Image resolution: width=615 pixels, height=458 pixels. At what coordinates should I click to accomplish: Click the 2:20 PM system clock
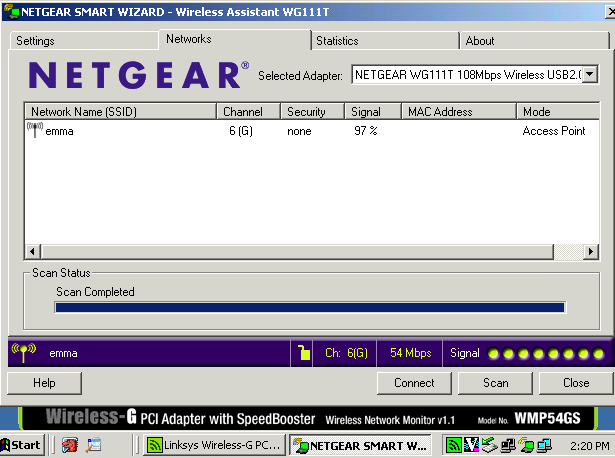(590, 446)
